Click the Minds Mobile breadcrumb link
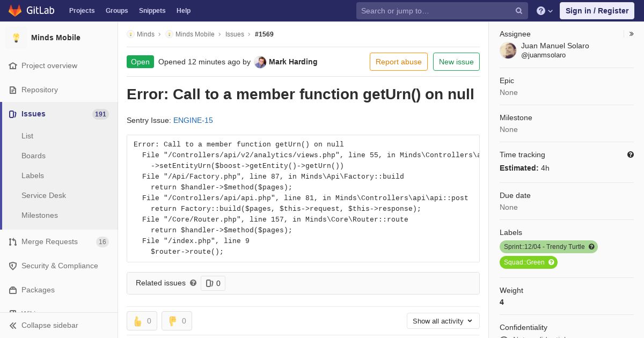Image resolution: width=644 pixels, height=338 pixels. click(195, 34)
